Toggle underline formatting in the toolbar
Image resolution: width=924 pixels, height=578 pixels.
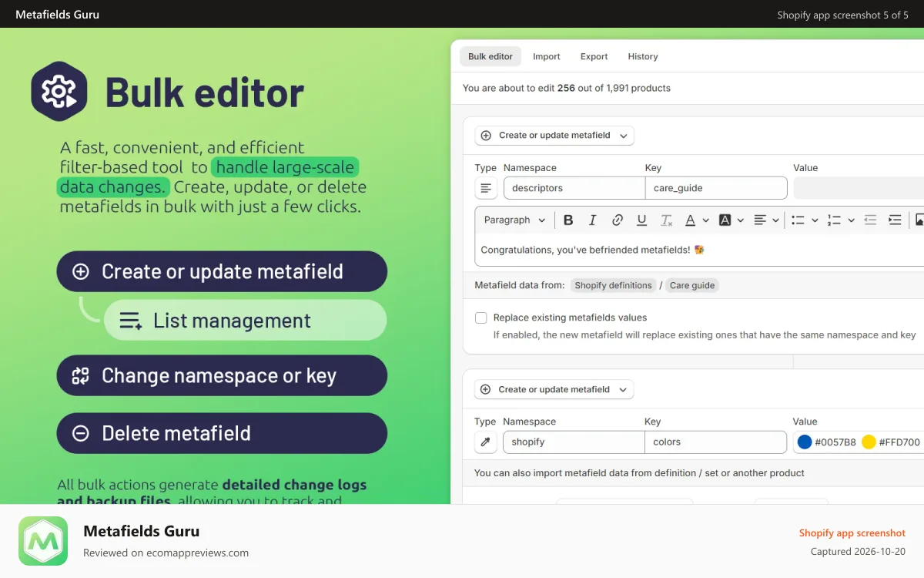click(x=641, y=220)
